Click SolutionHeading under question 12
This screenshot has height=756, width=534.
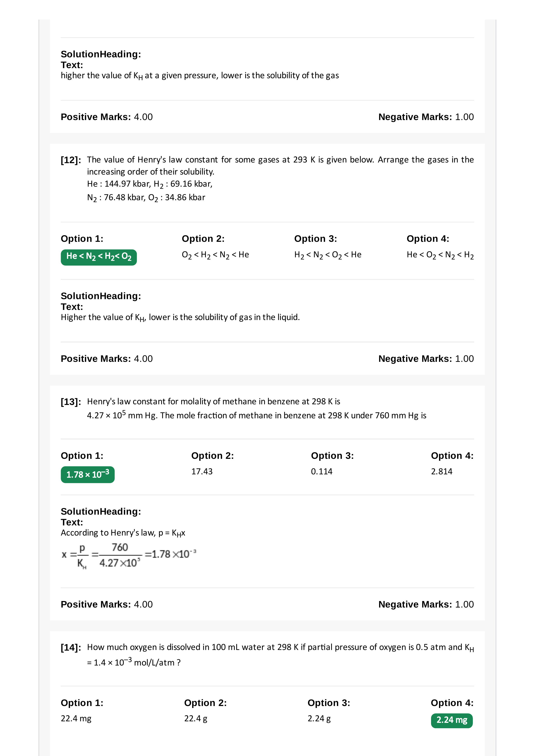pos(101,296)
